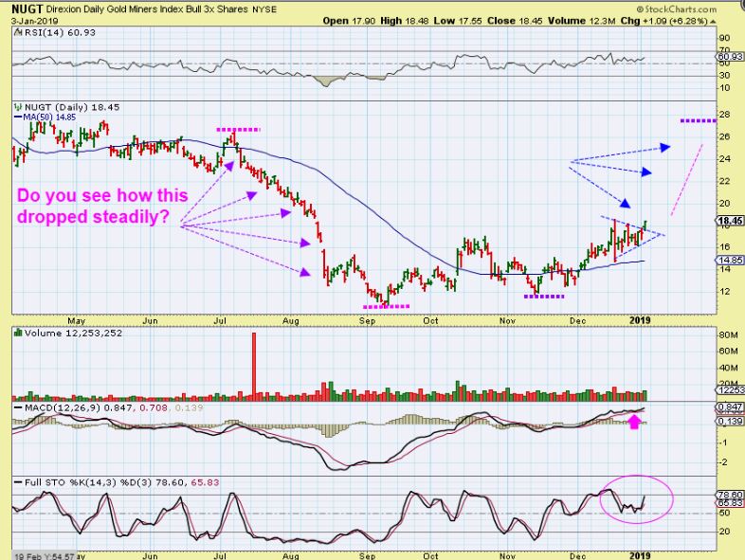Click the 78.60 stochastic value tag on the right axis

coord(730,495)
